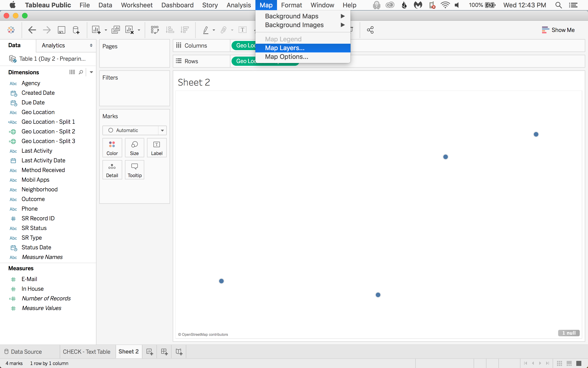Save workbook using the floppy disk icon
This screenshot has height=368, width=588.
(x=61, y=30)
